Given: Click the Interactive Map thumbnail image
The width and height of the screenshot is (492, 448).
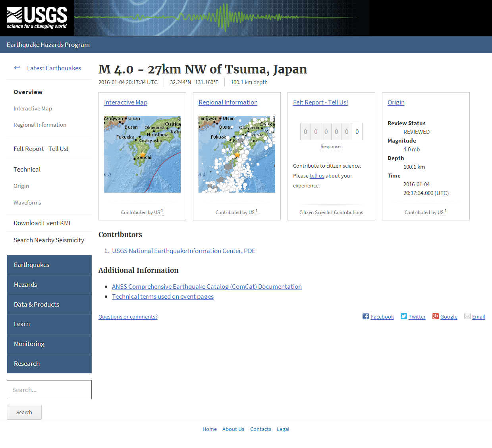Looking at the screenshot, I should 142,154.
